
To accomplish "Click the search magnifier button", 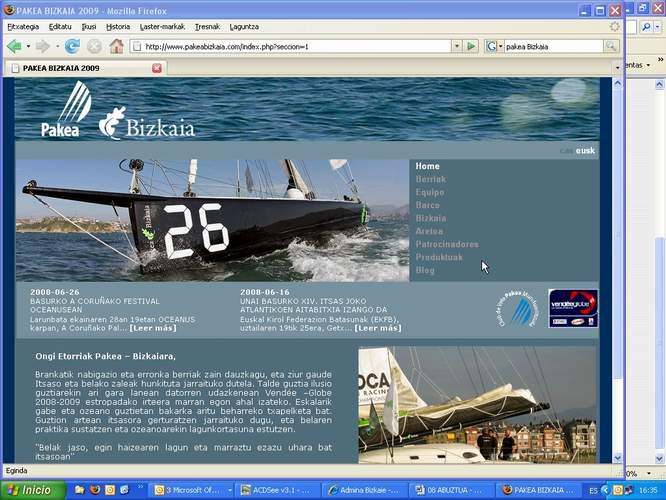I will point(611,46).
